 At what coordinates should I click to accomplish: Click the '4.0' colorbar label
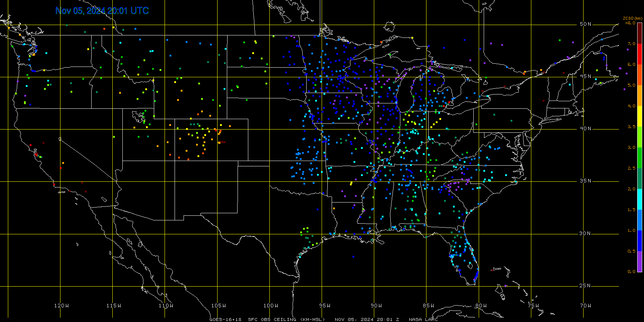click(631, 106)
